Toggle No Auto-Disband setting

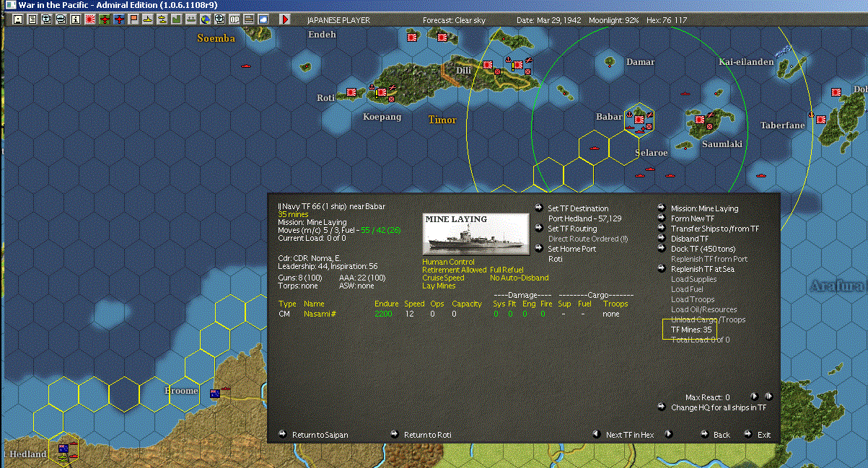tap(519, 278)
